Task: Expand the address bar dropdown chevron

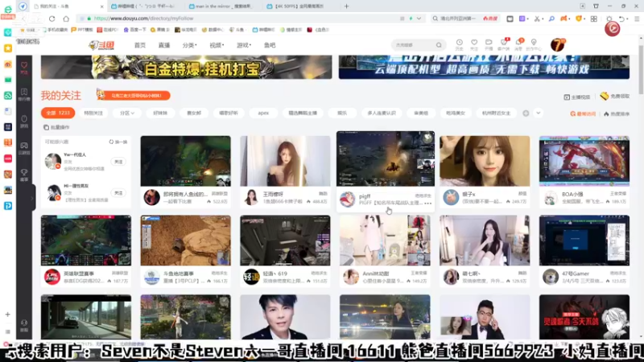Action: click(x=419, y=19)
